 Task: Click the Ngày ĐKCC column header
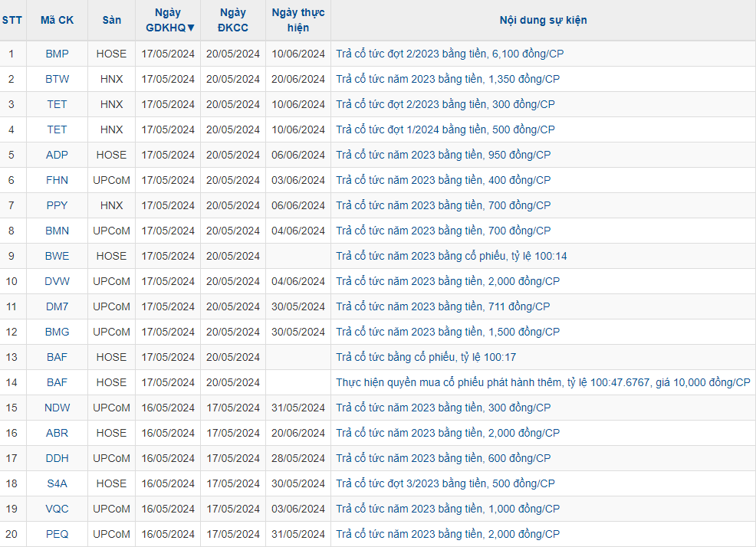(x=233, y=20)
